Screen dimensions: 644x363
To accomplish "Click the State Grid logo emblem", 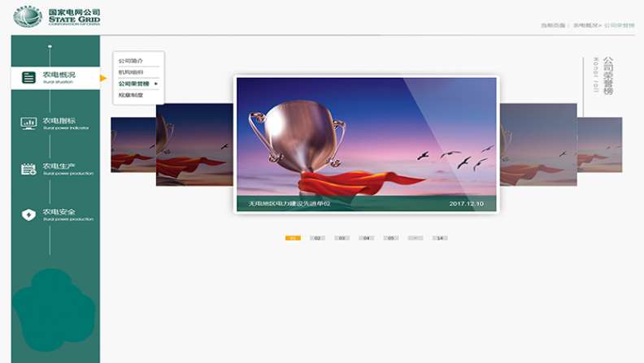I will coord(27,16).
